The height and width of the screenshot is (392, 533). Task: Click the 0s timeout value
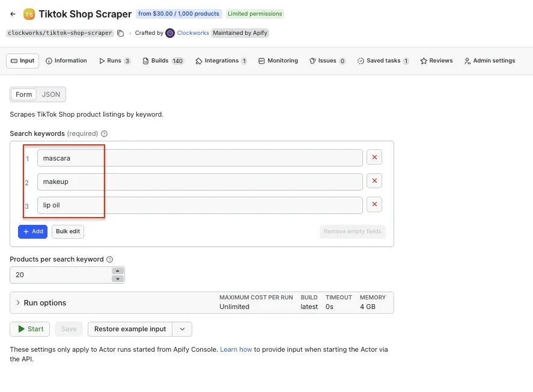pyautogui.click(x=329, y=307)
